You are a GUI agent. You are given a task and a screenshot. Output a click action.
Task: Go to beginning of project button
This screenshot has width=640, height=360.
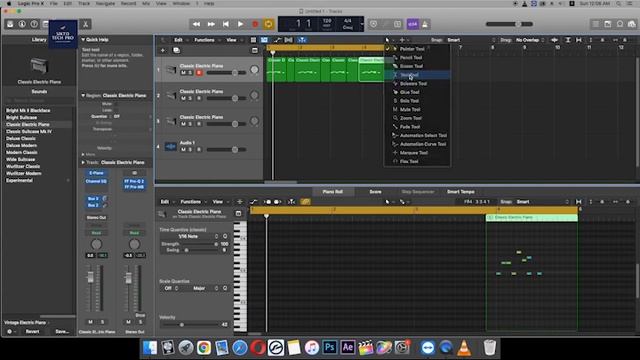226,24
